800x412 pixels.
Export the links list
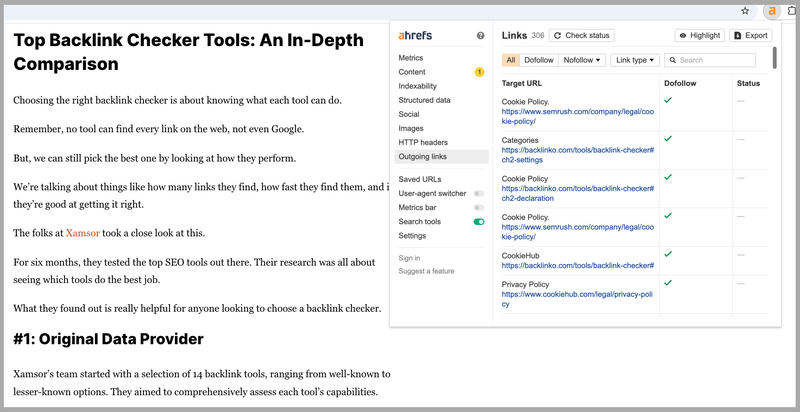click(x=751, y=35)
